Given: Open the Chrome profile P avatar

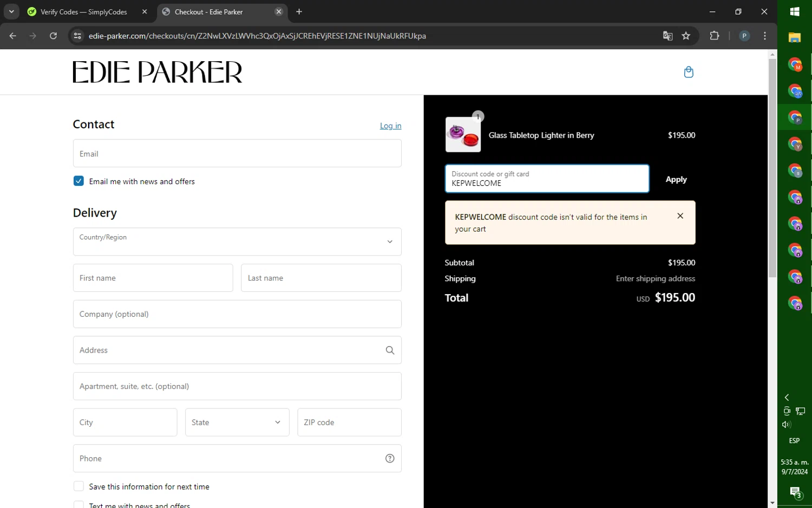Looking at the screenshot, I should pyautogui.click(x=744, y=36).
